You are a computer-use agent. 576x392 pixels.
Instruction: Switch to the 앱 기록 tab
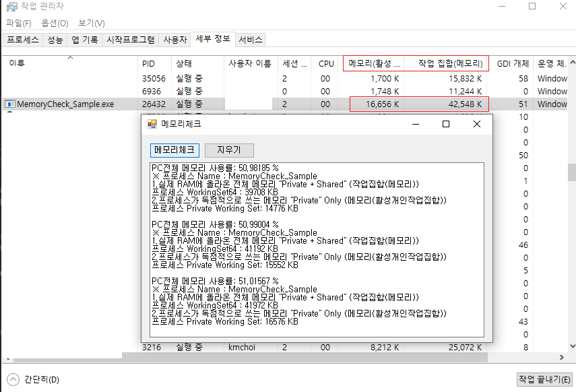pyautogui.click(x=85, y=40)
